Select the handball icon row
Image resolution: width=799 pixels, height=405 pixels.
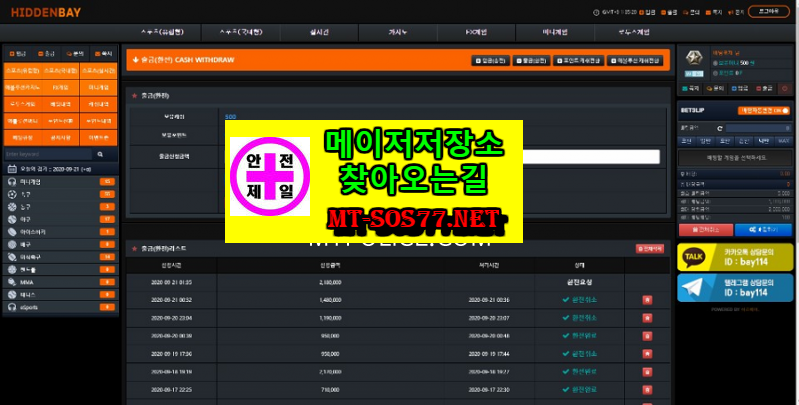click(61, 269)
